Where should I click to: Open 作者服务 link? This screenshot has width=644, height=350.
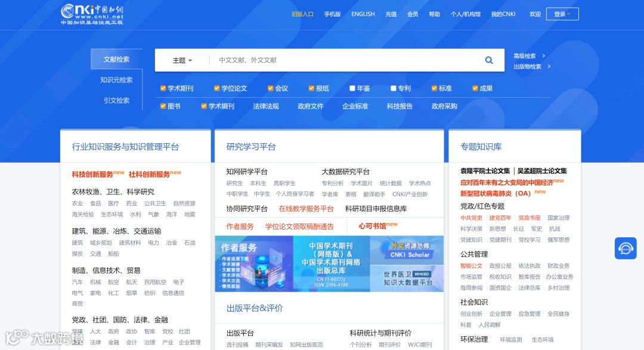(240, 227)
